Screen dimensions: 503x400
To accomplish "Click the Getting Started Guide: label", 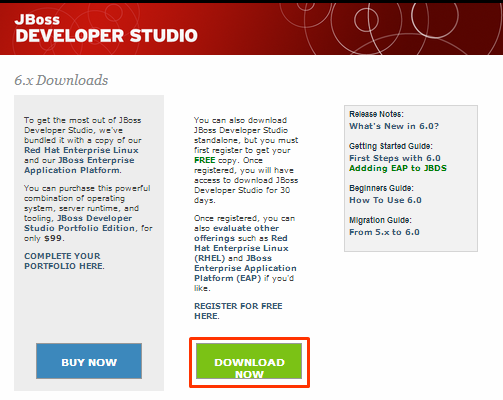I will click(x=391, y=146).
